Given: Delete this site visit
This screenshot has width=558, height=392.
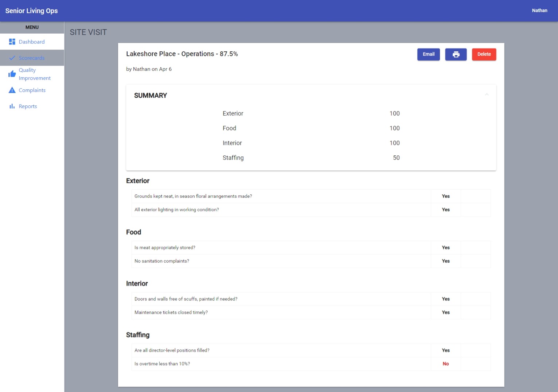Looking at the screenshot, I should [484, 54].
